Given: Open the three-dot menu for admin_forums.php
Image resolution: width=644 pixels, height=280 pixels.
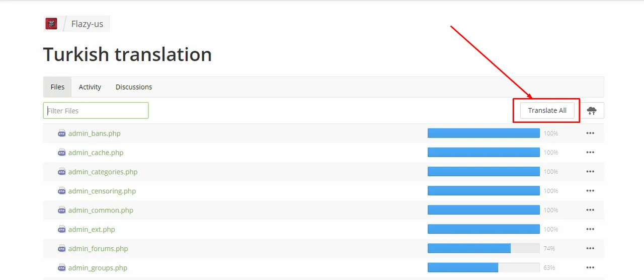Looking at the screenshot, I should (x=590, y=248).
